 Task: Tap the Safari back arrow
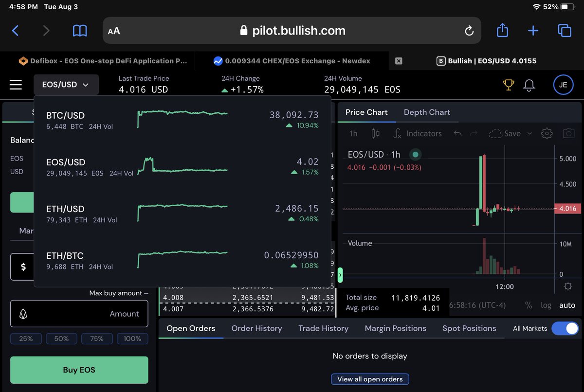(x=15, y=31)
